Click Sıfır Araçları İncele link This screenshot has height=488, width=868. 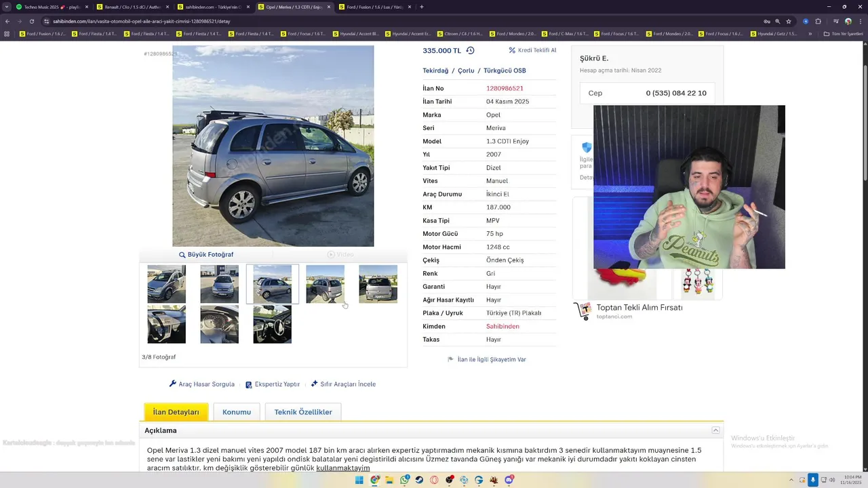point(343,384)
